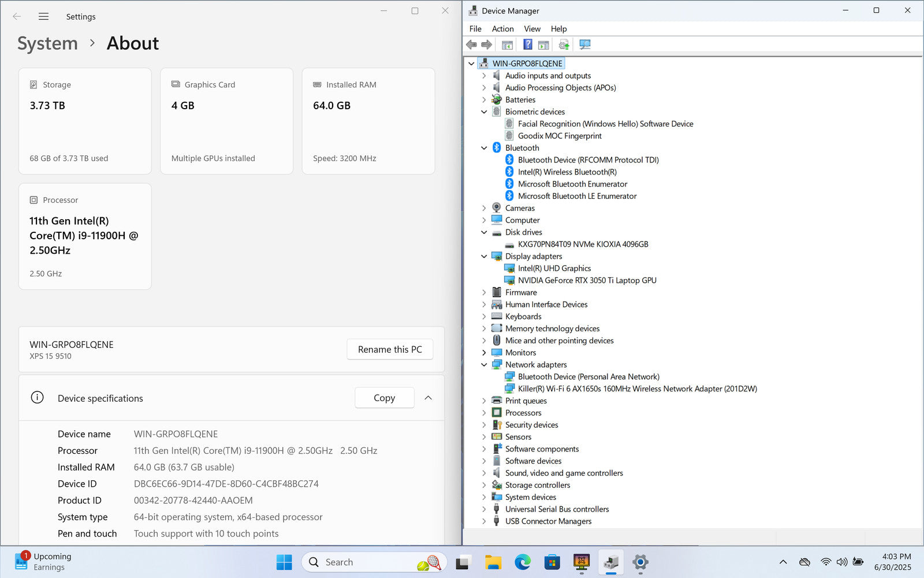Expand the Sound, video and game controllers node
This screenshot has height=578, width=924.
pyautogui.click(x=484, y=473)
